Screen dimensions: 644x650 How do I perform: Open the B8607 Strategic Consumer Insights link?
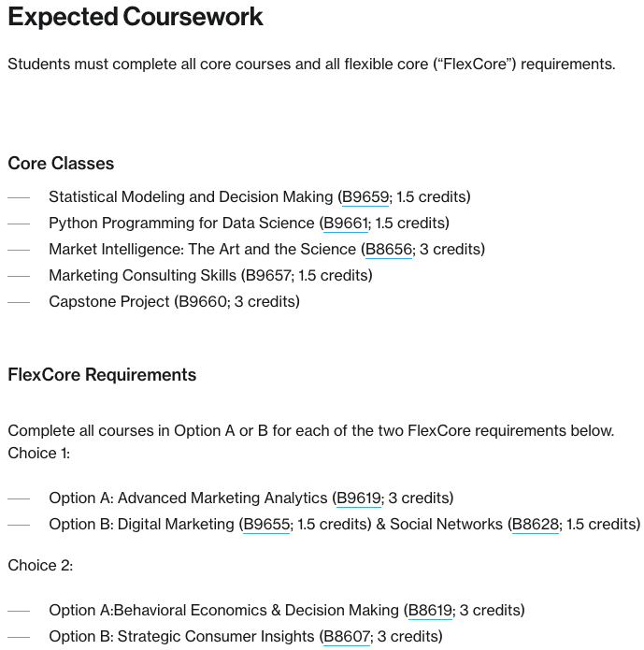click(347, 637)
